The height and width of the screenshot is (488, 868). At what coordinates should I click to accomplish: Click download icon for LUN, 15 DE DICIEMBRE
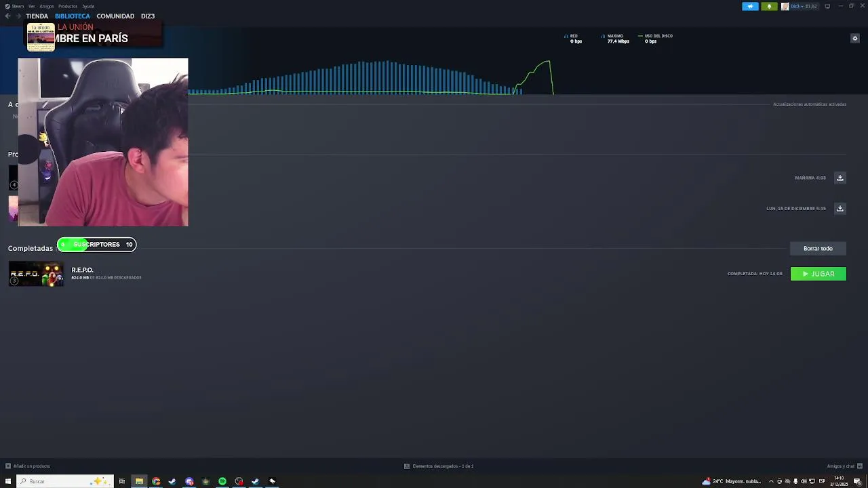click(840, 208)
